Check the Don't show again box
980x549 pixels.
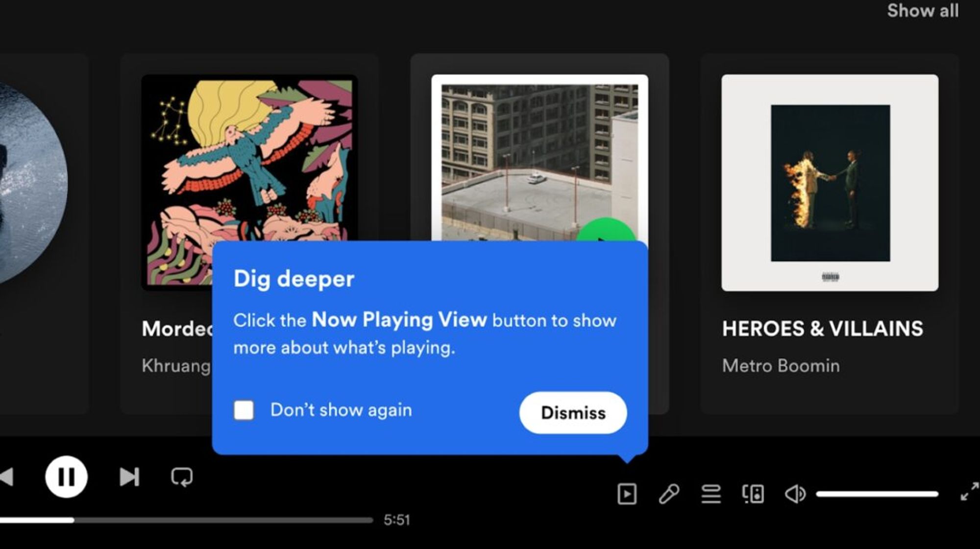244,410
